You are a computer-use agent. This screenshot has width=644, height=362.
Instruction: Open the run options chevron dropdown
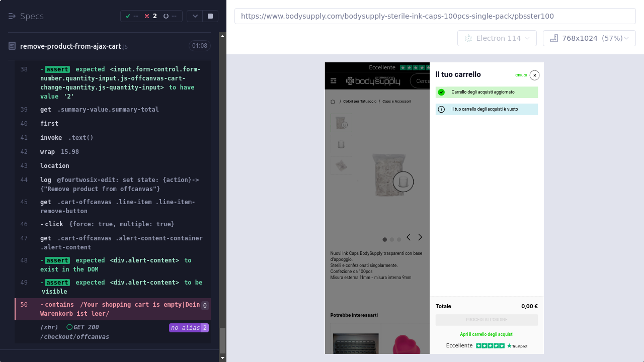[x=195, y=16]
